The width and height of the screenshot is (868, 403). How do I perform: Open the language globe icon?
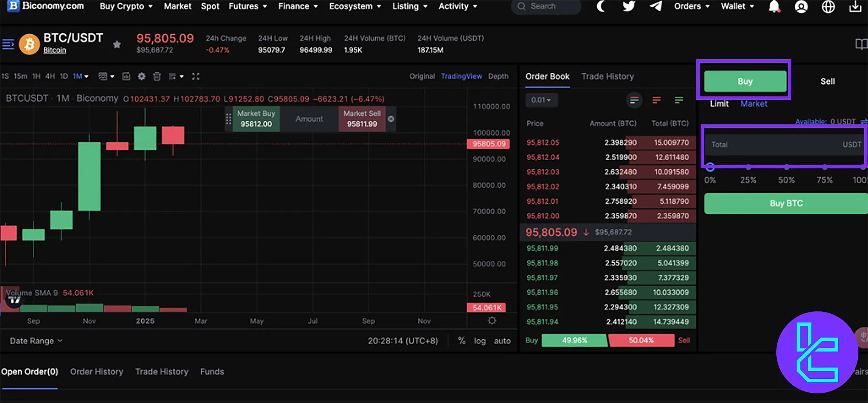[828, 7]
